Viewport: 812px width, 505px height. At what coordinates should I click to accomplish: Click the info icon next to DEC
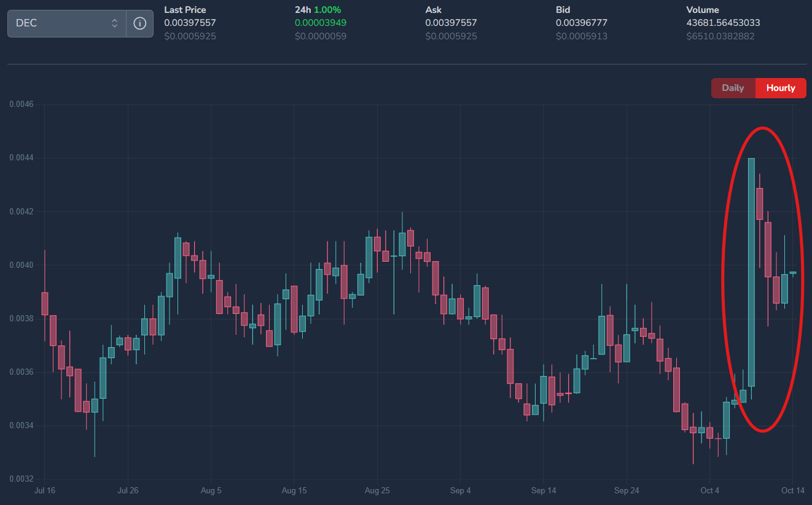coord(140,23)
